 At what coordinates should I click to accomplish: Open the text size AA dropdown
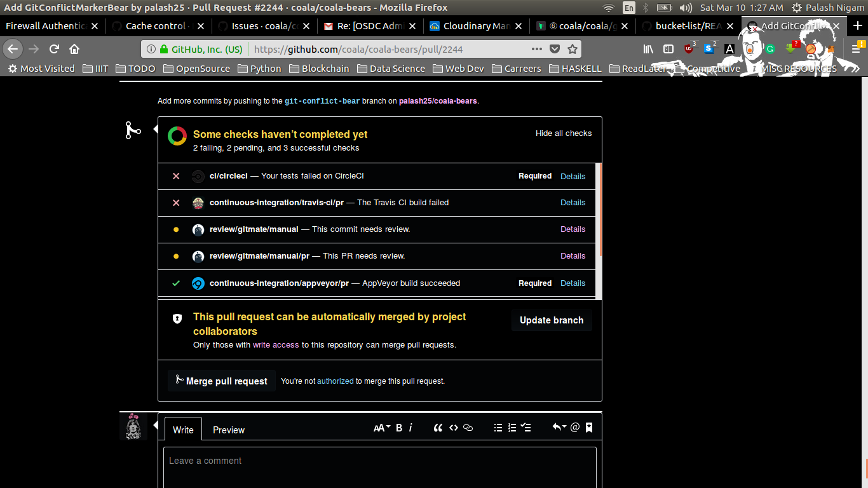pyautogui.click(x=381, y=428)
